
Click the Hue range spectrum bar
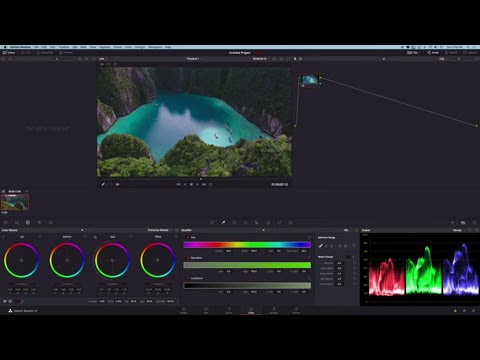click(247, 245)
